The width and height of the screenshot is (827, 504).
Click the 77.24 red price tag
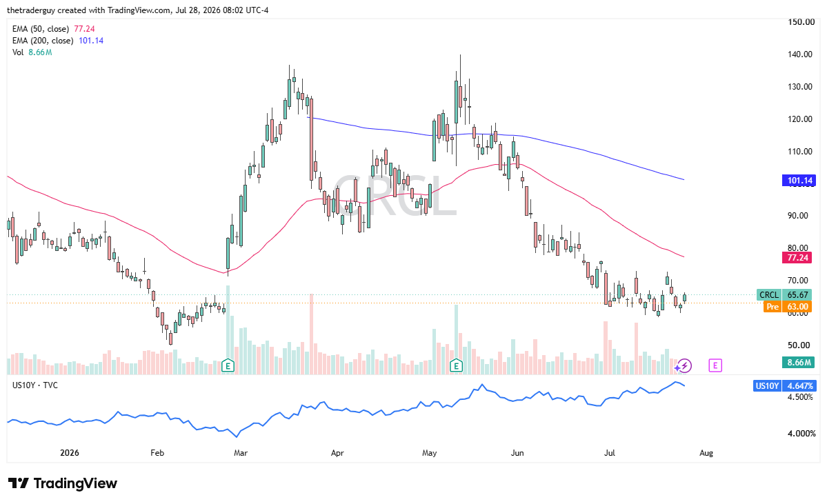pos(797,258)
